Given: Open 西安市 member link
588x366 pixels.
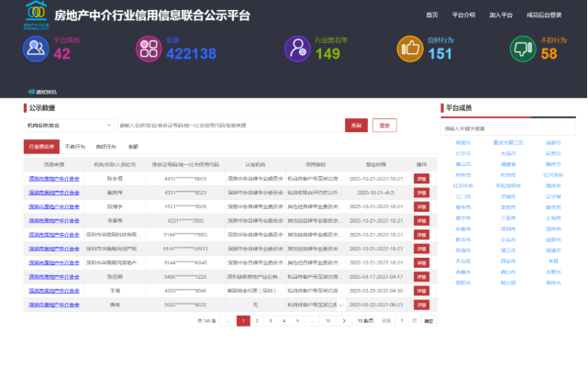Looking at the screenshot, I should [508, 261].
